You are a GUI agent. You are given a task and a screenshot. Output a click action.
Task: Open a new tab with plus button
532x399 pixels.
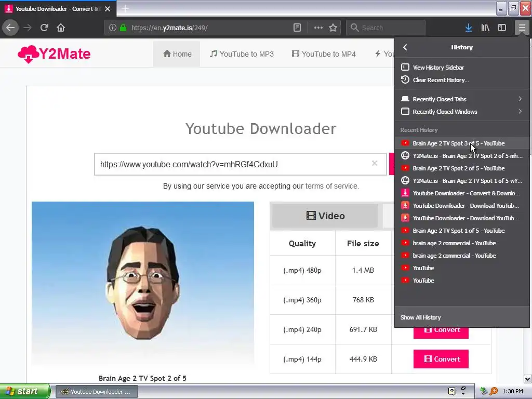pos(125,8)
